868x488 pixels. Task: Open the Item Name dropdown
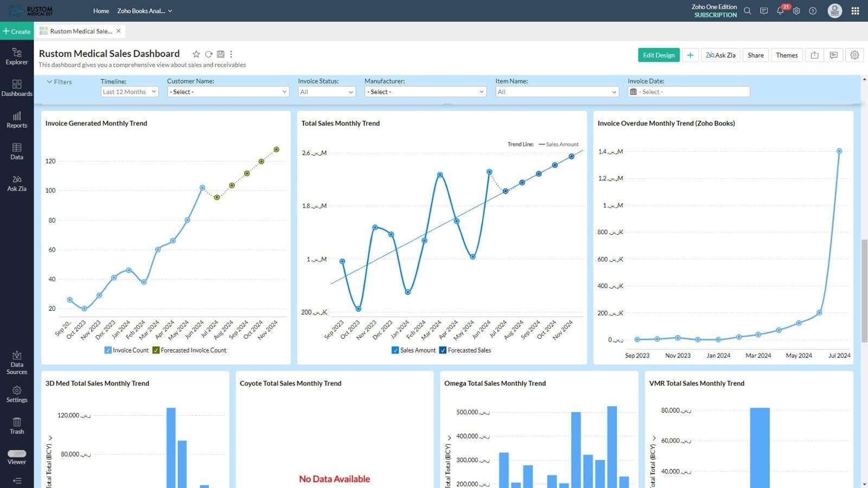point(557,92)
